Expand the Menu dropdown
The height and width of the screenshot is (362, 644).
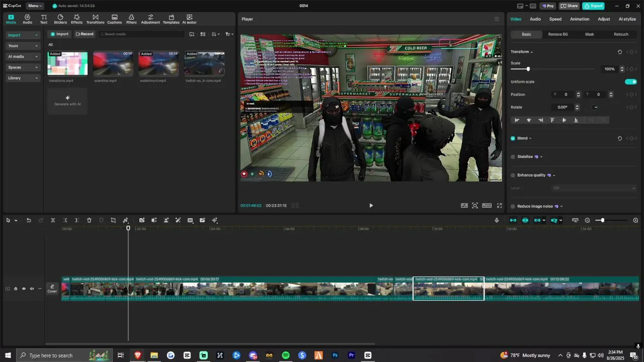[35, 6]
